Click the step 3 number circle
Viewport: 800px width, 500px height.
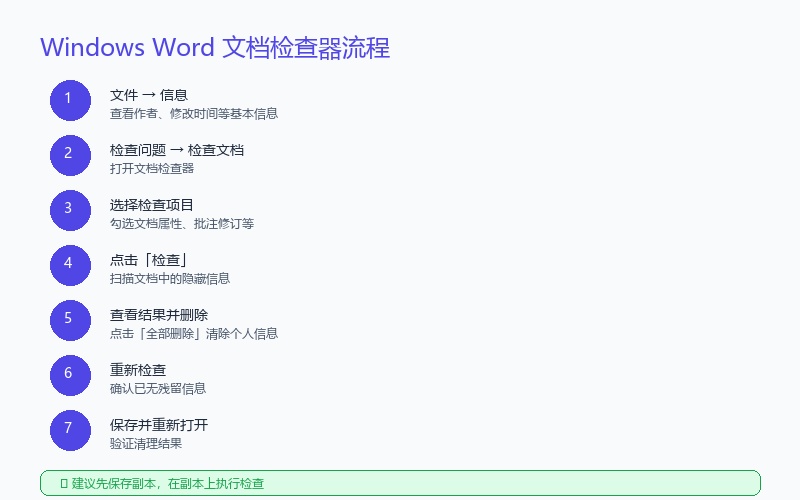point(70,211)
